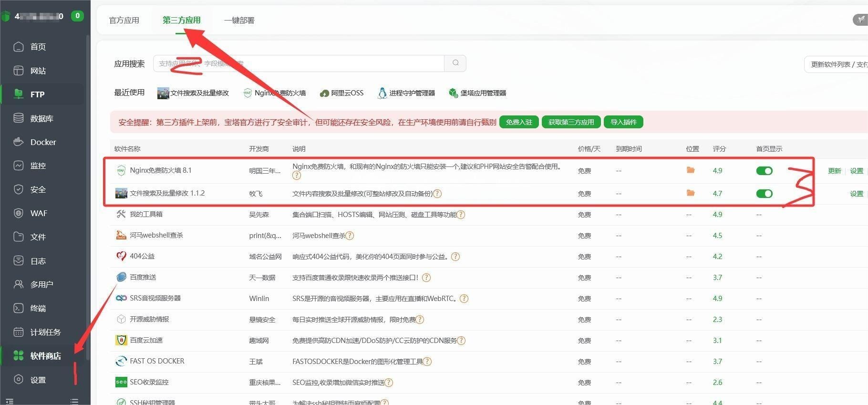Screen dimensions: 868x405
Task: Toggle the switch at top right corner
Action: [859, 20]
